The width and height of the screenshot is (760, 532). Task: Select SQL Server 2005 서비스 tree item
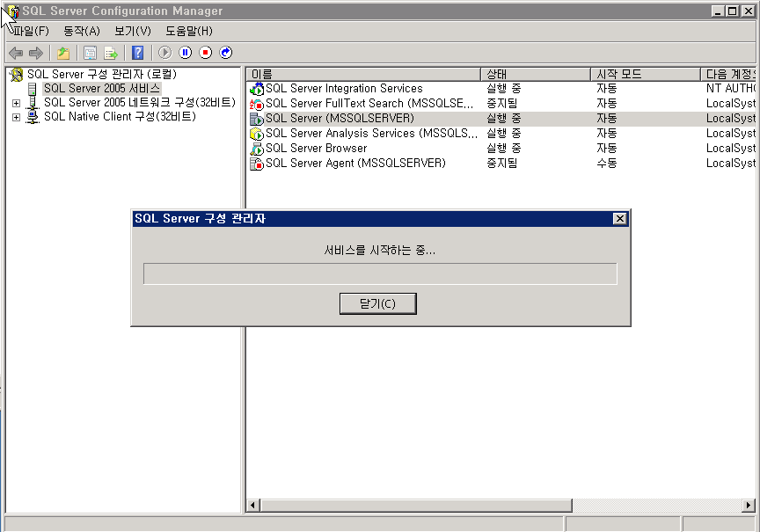102,89
